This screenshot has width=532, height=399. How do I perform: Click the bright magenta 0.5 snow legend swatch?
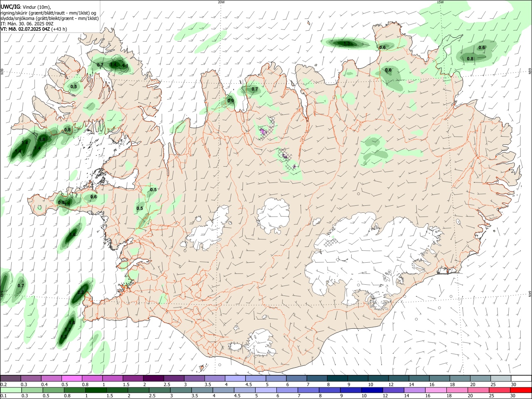click(x=71, y=379)
